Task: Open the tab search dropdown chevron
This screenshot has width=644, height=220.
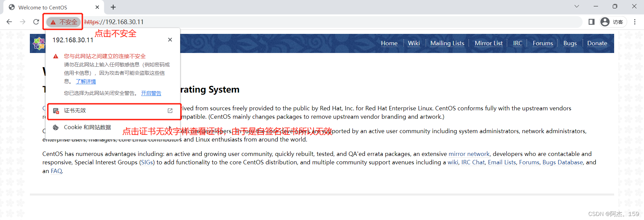Action: click(577, 6)
